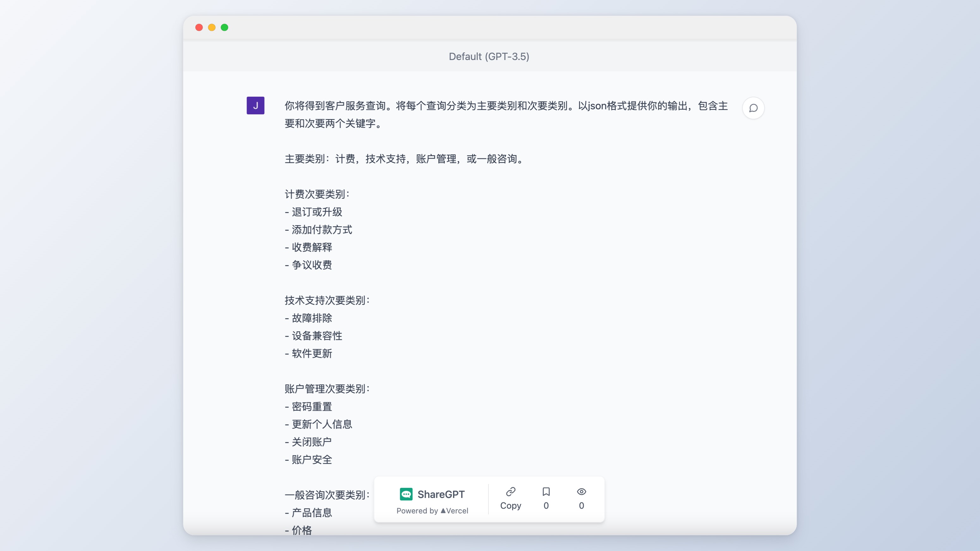Click the green maximize window button
980x551 pixels.
click(224, 27)
